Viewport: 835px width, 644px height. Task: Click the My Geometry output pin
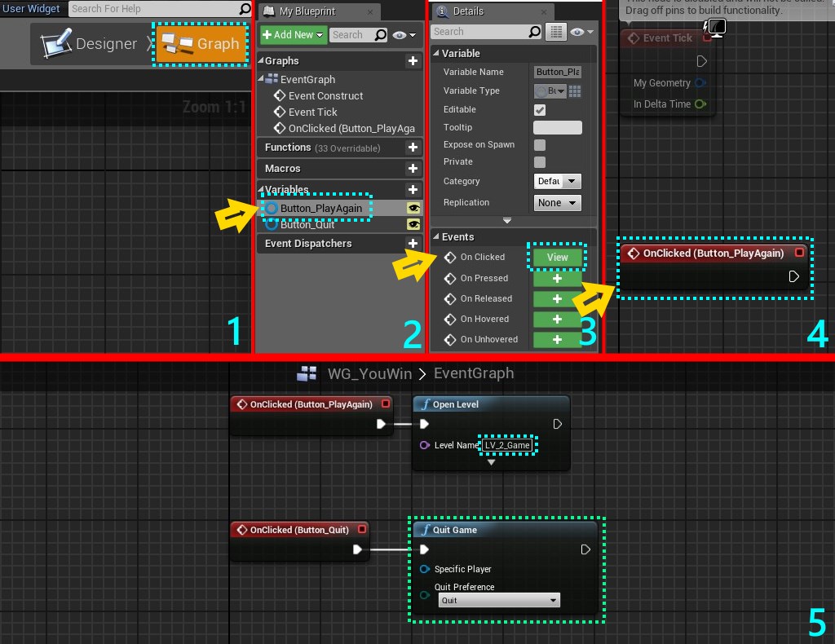(x=700, y=82)
